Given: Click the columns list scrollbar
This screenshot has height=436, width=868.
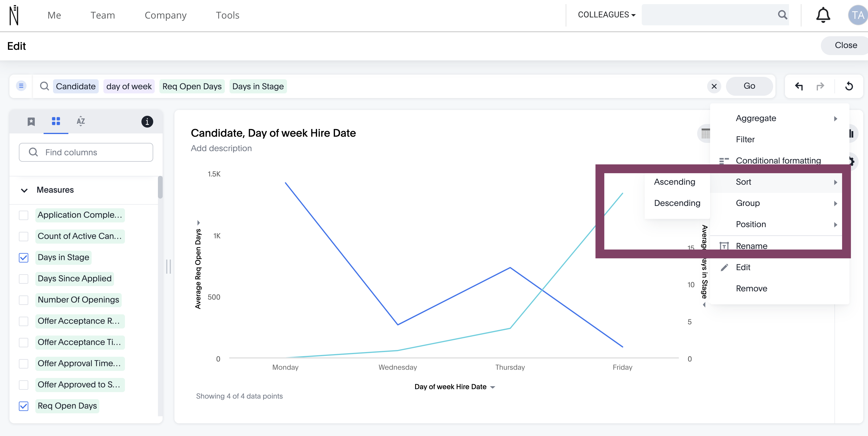Looking at the screenshot, I should pos(160,187).
